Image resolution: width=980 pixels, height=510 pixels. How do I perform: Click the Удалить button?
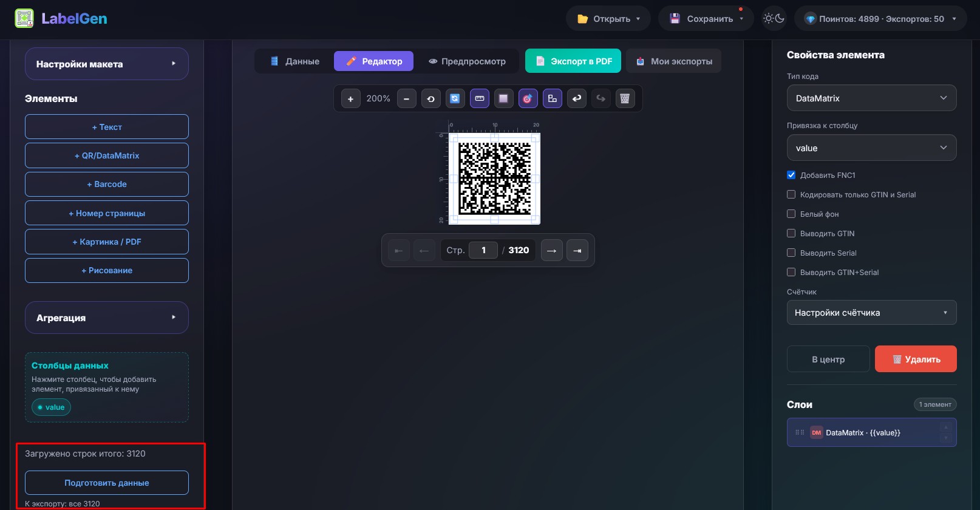click(x=916, y=359)
